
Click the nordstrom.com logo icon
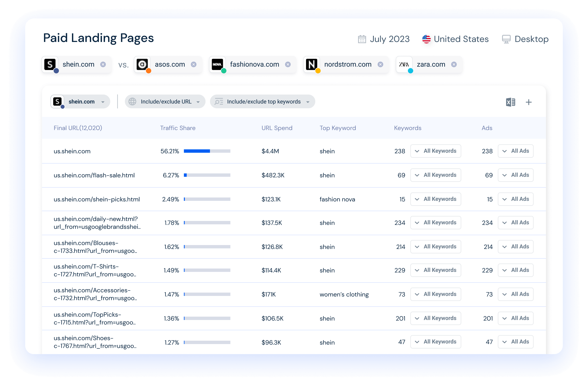(311, 64)
